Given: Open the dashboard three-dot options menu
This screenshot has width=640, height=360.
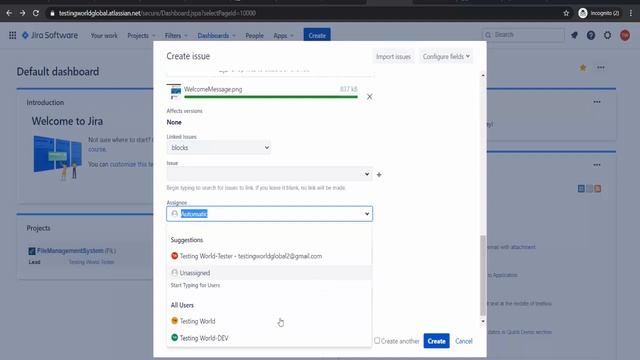Looking at the screenshot, I should pyautogui.click(x=601, y=68).
